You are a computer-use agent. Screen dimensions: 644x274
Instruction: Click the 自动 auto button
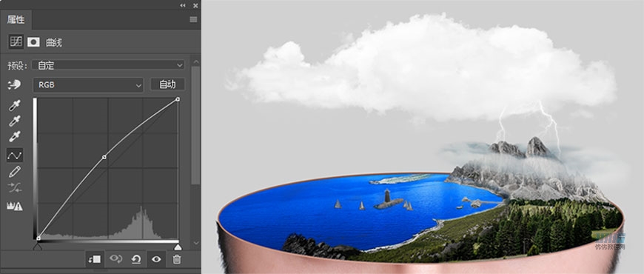[167, 84]
